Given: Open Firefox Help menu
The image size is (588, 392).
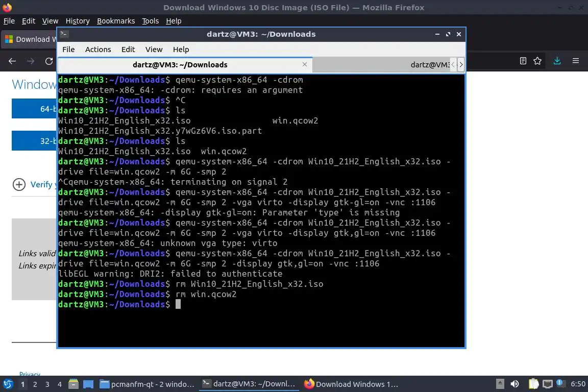Looking at the screenshot, I should click(x=174, y=21).
